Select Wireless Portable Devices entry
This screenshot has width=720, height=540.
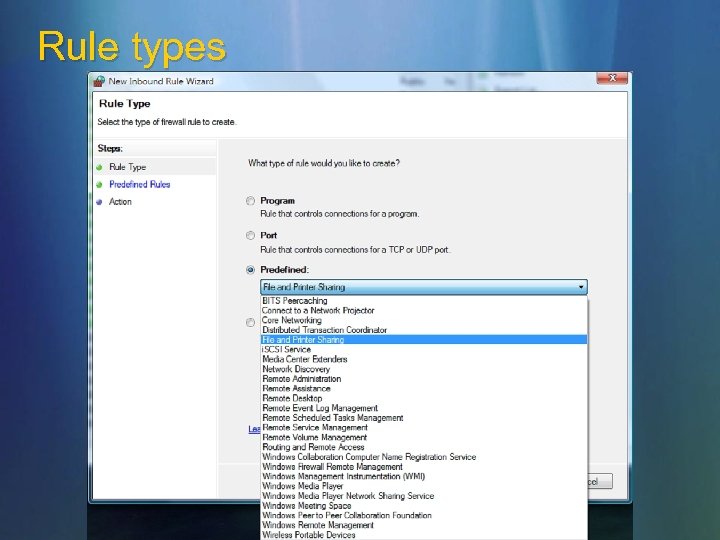(x=309, y=534)
